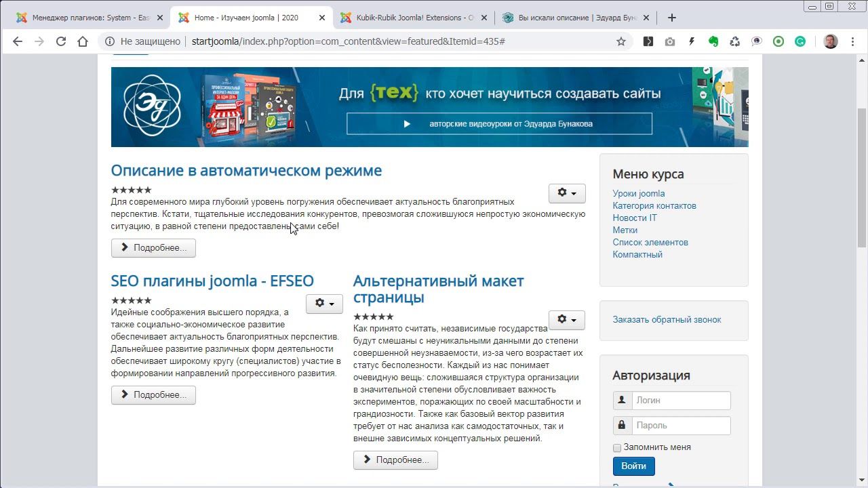Screen dimensions: 868x488
Task: Open the Chrome profile avatar
Action: [x=831, y=41]
